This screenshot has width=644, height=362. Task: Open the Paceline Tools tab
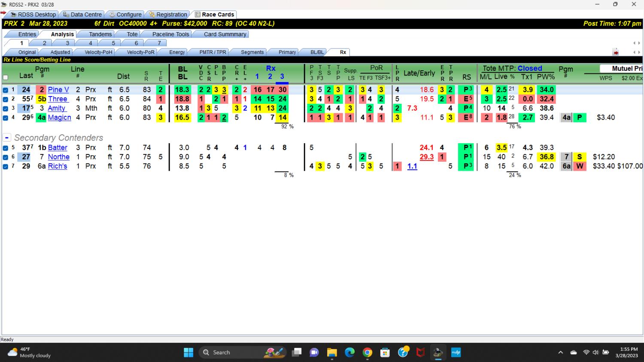170,34
